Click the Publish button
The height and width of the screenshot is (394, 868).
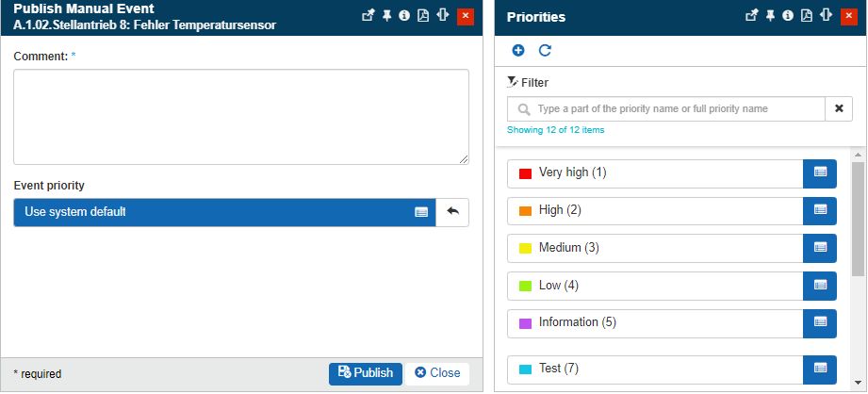click(x=366, y=373)
